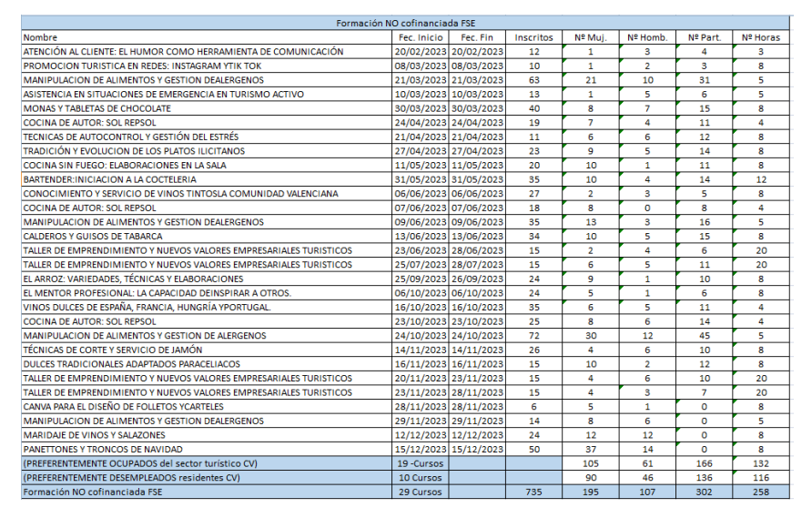Click the 'Nombre' column header
The width and height of the screenshot is (812, 518).
41,37
